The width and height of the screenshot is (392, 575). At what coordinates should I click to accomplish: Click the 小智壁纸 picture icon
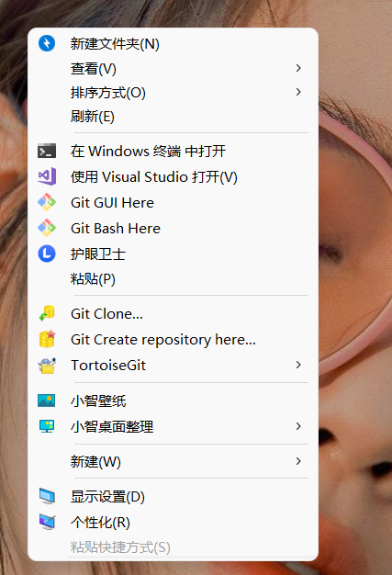pyautogui.click(x=47, y=400)
